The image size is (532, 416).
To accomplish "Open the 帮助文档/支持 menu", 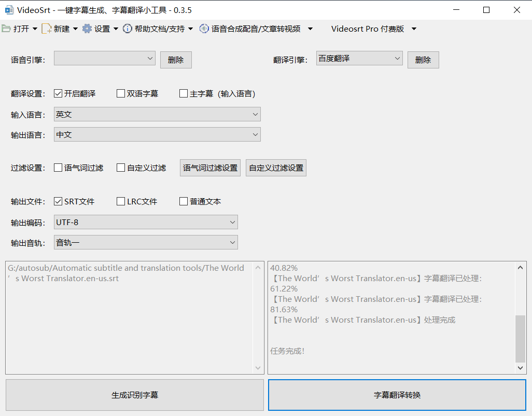I will (x=158, y=29).
